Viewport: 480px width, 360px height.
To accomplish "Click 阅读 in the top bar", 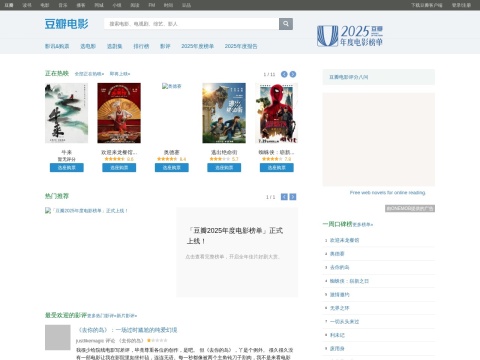I will pos(135,5).
